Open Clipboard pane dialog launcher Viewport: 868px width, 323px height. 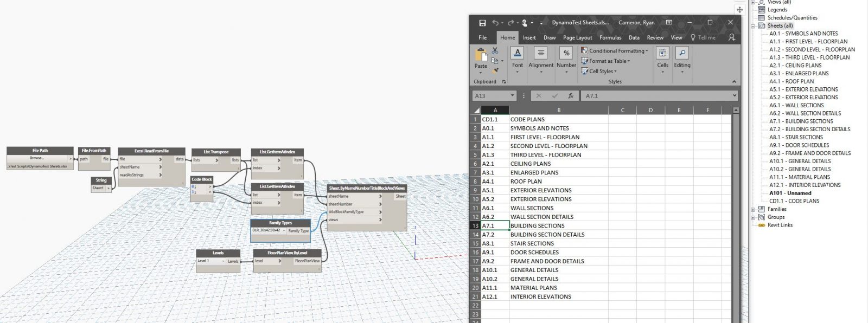click(x=504, y=82)
